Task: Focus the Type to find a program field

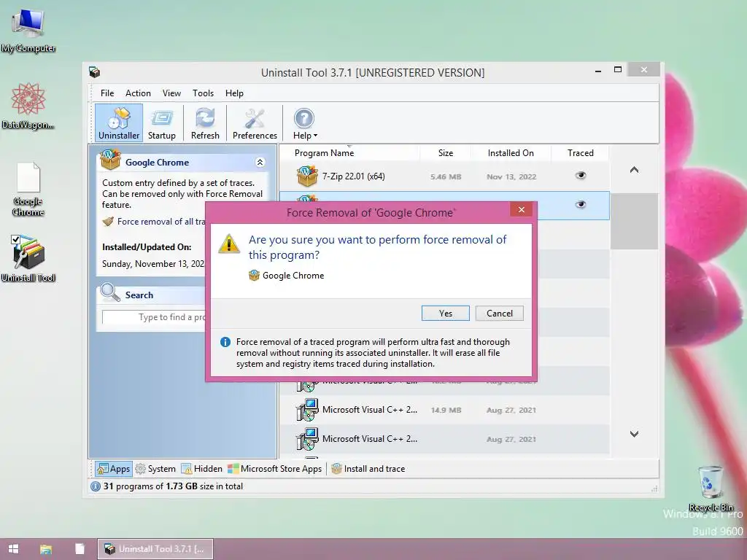Action: [x=154, y=317]
